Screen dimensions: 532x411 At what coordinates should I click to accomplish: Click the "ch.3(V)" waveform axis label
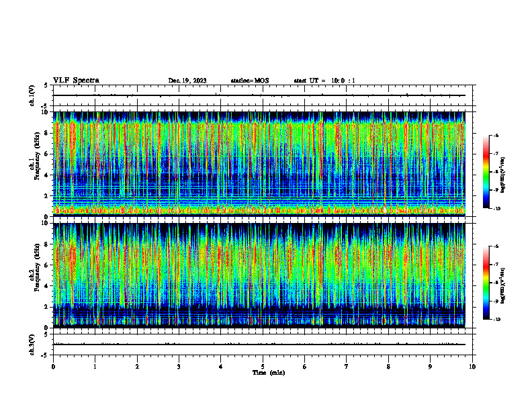pos(32,345)
